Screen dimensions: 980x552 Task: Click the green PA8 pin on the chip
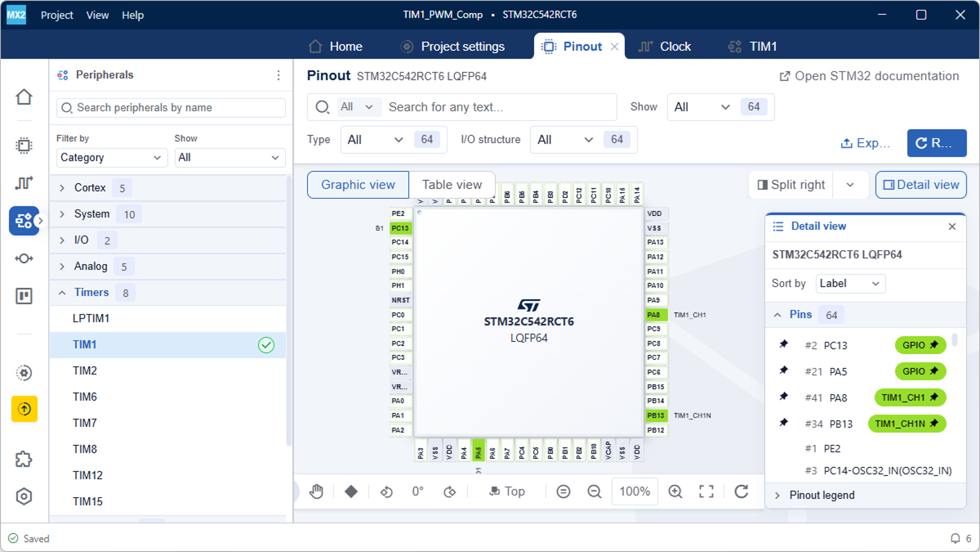click(656, 314)
